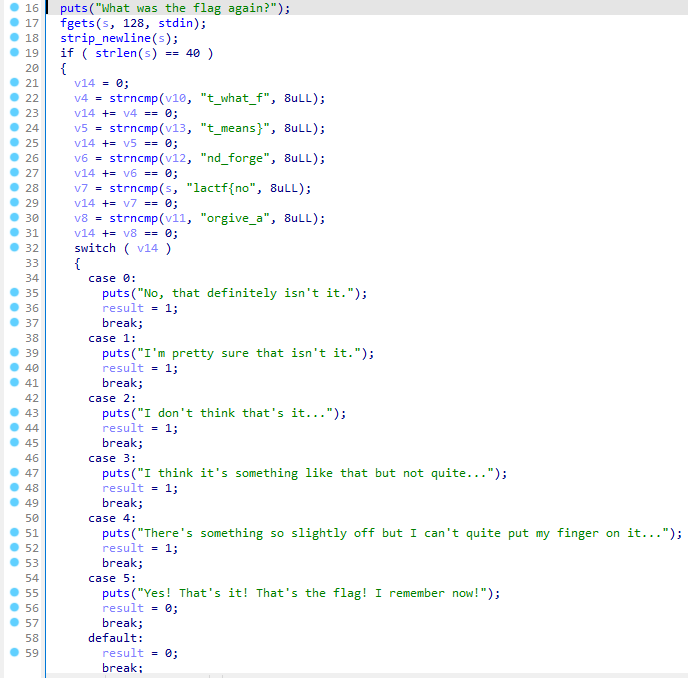Click variable v13 in the strncmp call
Image resolution: width=688 pixels, height=678 pixels.
176,128
